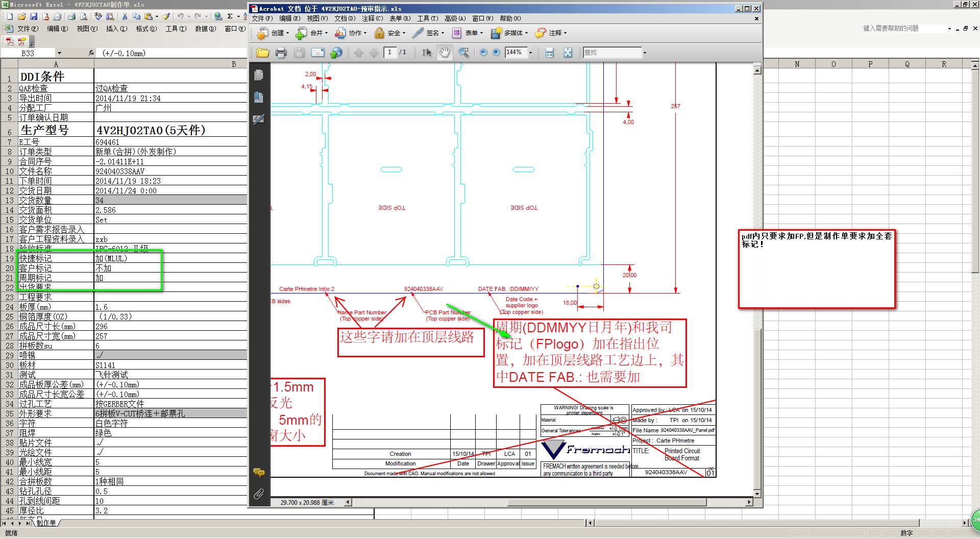Click Acrobat's horizontal scrollbar thumb
The width and height of the screenshot is (980, 539).
pyautogui.click(x=607, y=502)
